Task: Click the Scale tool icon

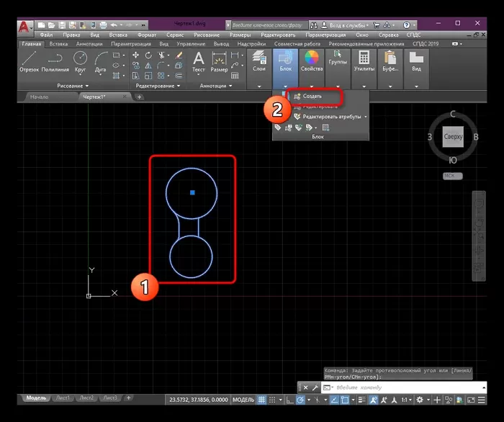Action: pos(148,76)
